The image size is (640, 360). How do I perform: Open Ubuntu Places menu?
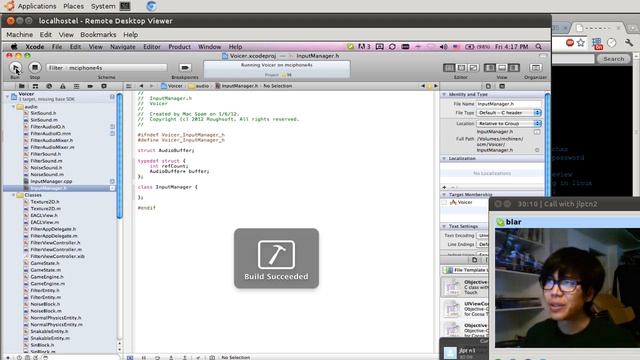tap(73, 6)
